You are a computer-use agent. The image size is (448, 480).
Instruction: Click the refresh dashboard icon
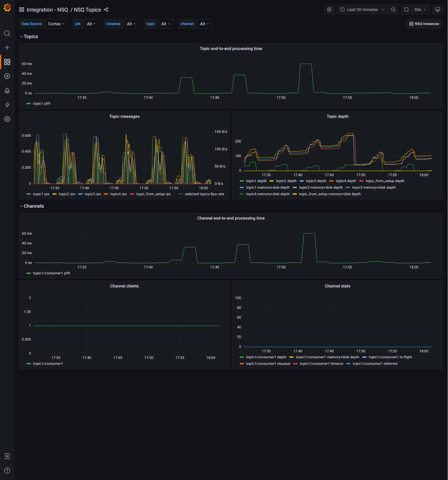coord(406,9)
